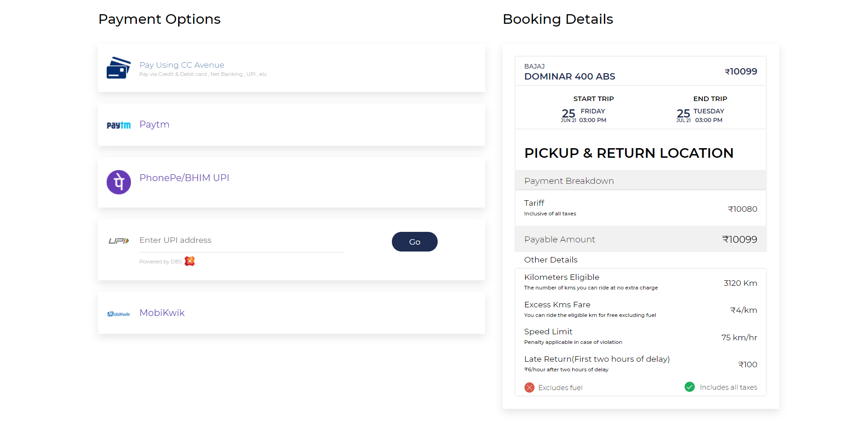
Task: Select Pay Using CC Avenue option
Action: [182, 65]
